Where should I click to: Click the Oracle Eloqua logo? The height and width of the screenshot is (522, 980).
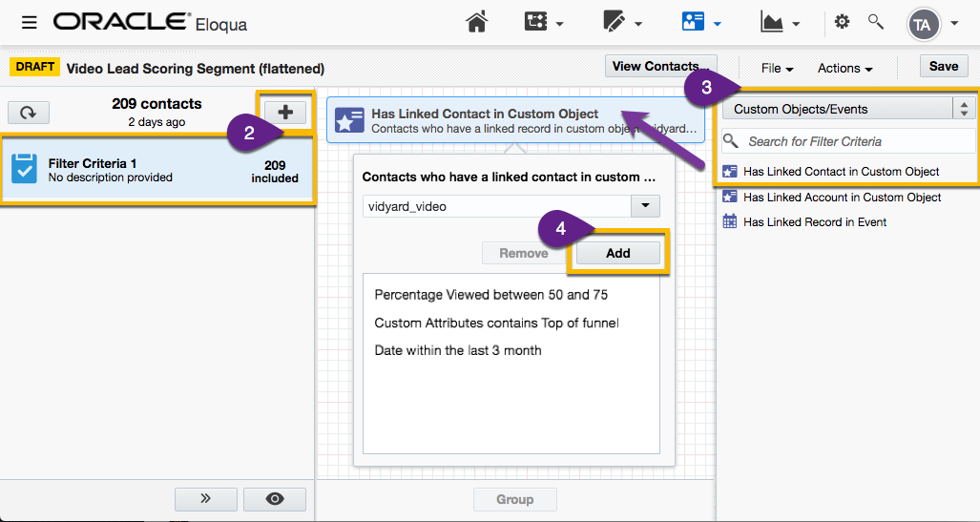click(x=150, y=23)
